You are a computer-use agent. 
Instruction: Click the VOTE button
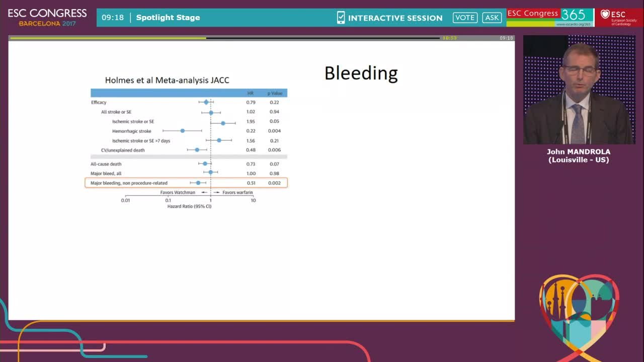tap(465, 18)
